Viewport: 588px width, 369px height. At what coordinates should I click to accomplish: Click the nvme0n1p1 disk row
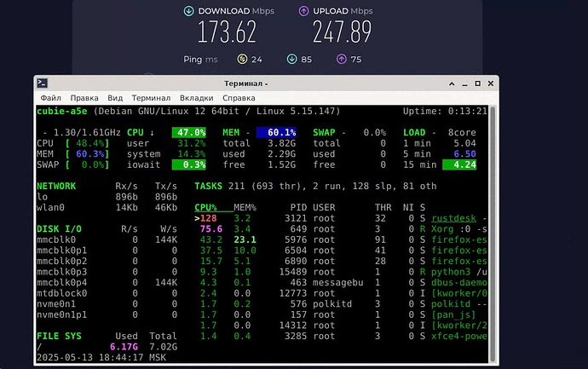click(x=107, y=314)
